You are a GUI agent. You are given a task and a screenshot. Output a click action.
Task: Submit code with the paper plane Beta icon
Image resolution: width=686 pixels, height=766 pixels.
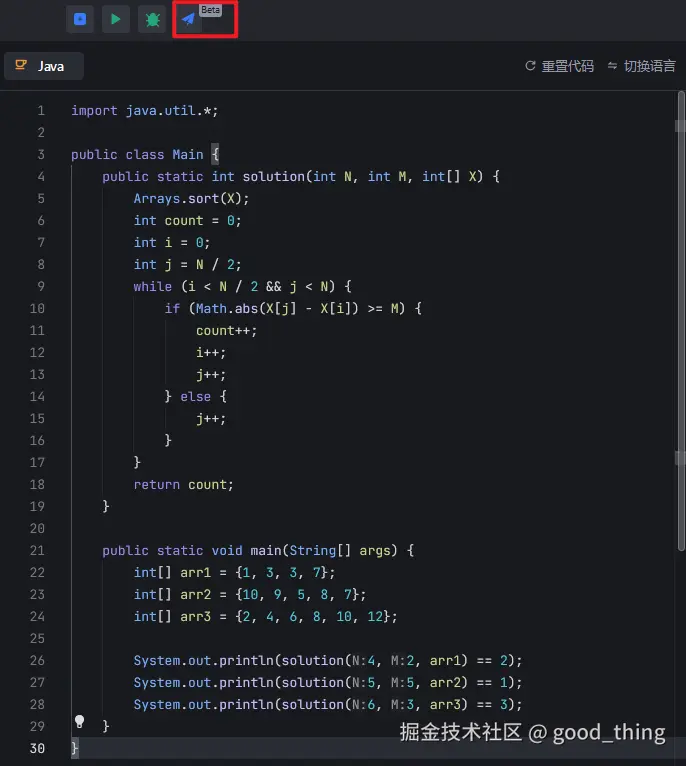[x=189, y=19]
